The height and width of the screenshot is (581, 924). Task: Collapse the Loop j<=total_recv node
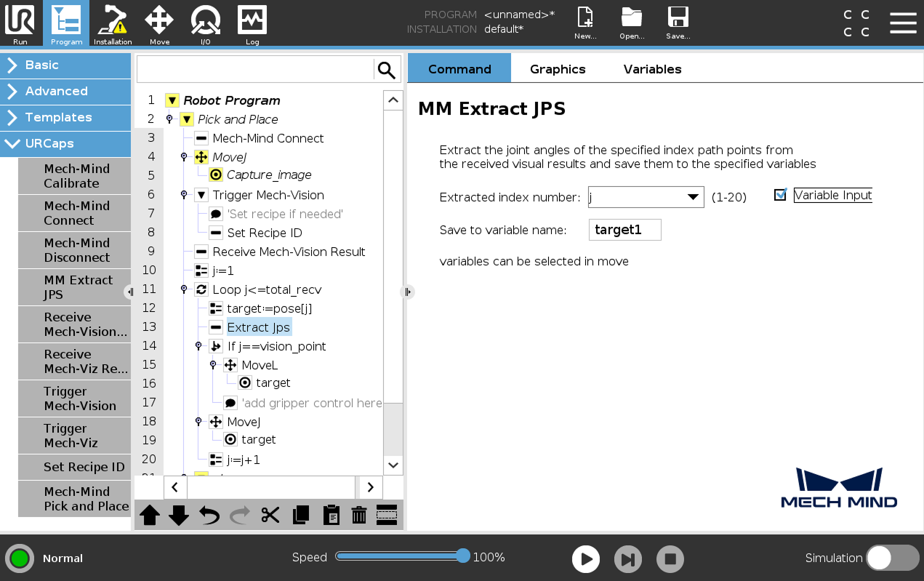(x=183, y=289)
